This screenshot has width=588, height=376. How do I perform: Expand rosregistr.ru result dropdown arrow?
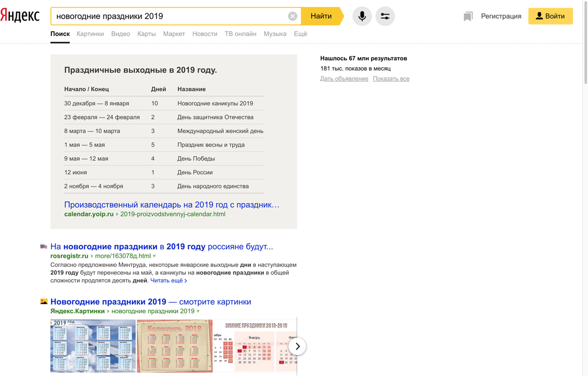pyautogui.click(x=154, y=256)
